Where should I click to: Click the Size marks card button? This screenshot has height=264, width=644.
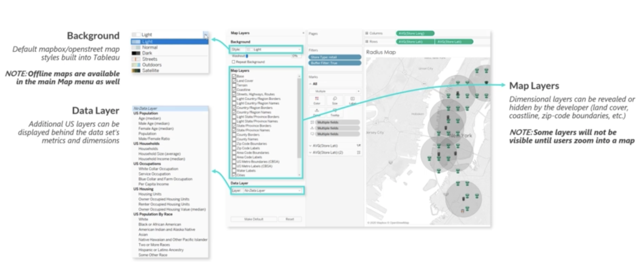point(335,100)
